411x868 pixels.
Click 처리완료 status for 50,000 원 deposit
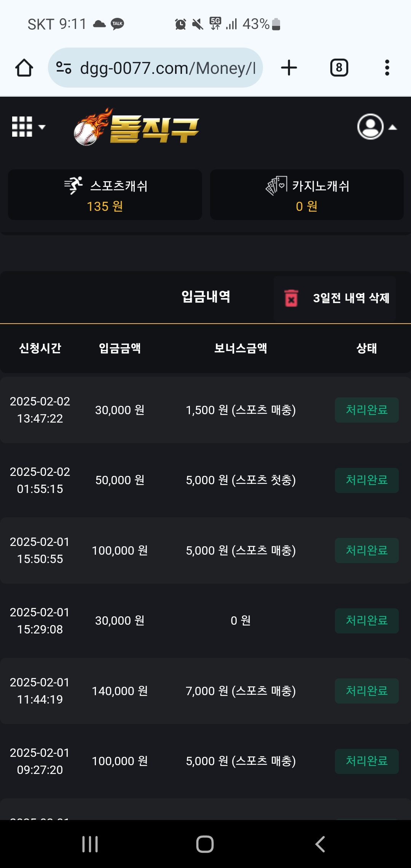pos(367,480)
